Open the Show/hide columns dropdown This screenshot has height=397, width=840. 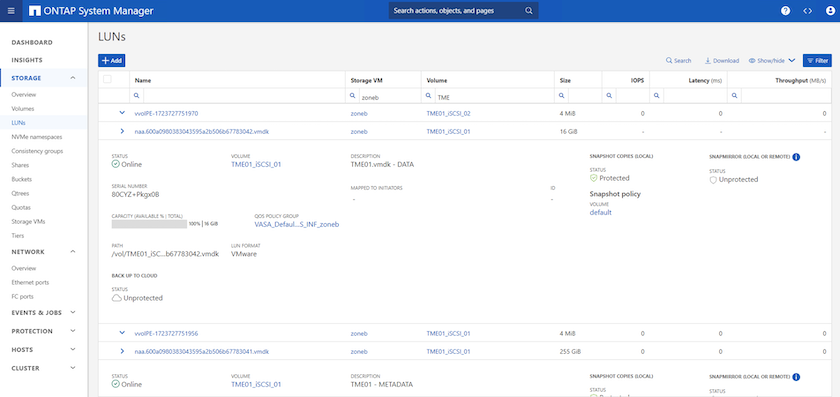tap(771, 61)
